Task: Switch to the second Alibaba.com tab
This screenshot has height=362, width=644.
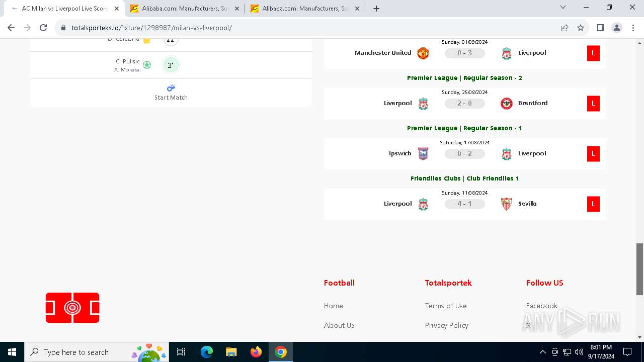Action: pyautogui.click(x=185, y=9)
